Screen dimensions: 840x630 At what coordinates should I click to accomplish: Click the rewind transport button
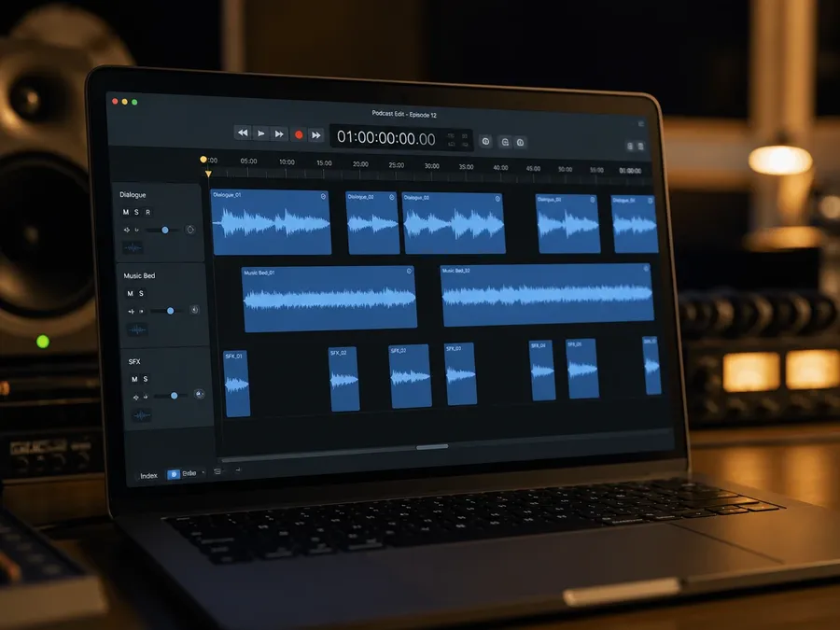[243, 133]
